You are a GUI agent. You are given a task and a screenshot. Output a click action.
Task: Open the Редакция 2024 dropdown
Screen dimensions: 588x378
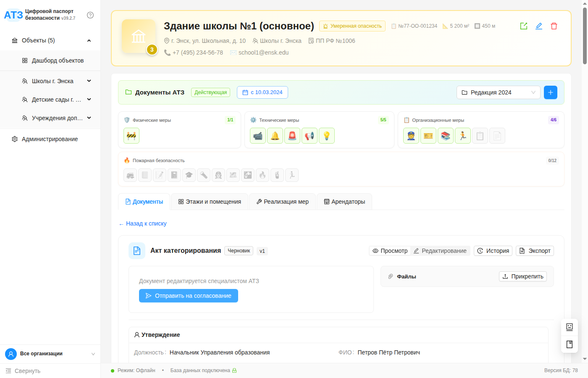[x=498, y=92]
